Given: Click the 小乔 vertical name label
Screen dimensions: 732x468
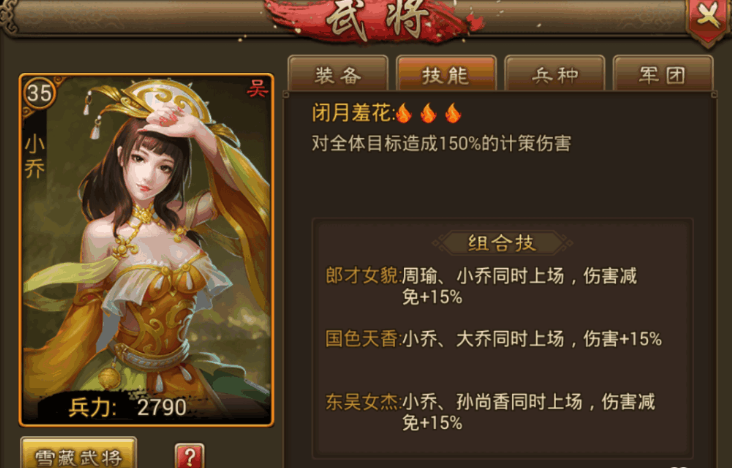Looking at the screenshot, I should tap(35, 156).
